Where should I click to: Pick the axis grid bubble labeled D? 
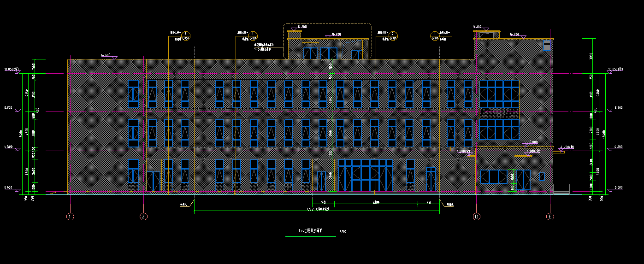coord(477,217)
